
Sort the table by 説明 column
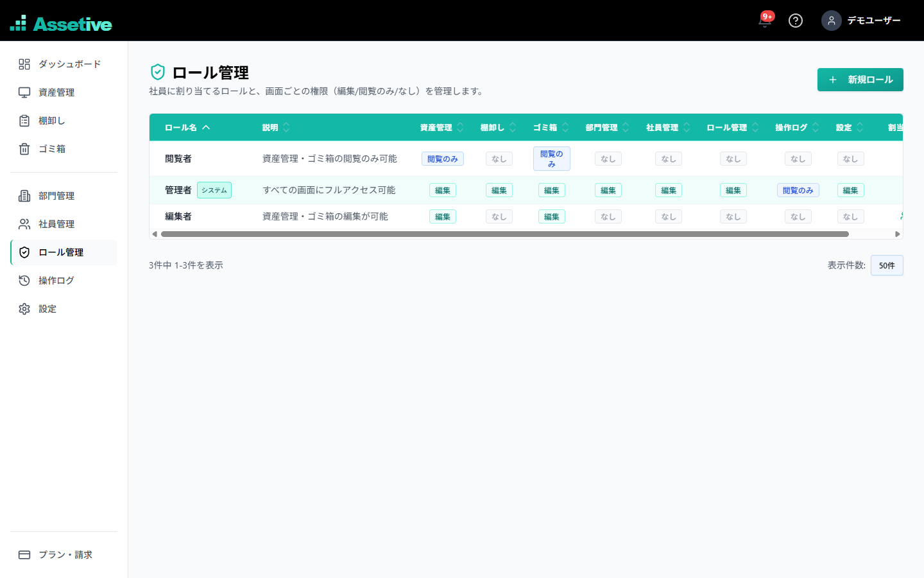click(276, 128)
